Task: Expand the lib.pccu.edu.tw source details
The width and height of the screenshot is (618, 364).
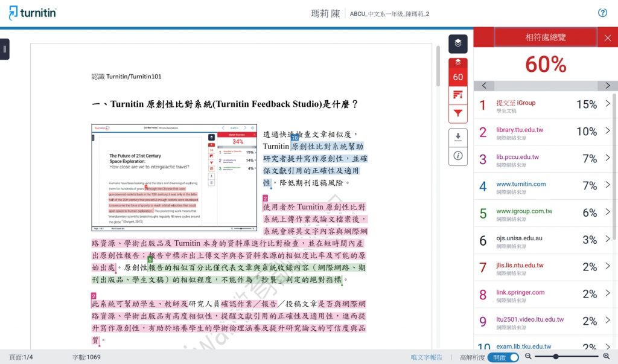Action: 607,158
